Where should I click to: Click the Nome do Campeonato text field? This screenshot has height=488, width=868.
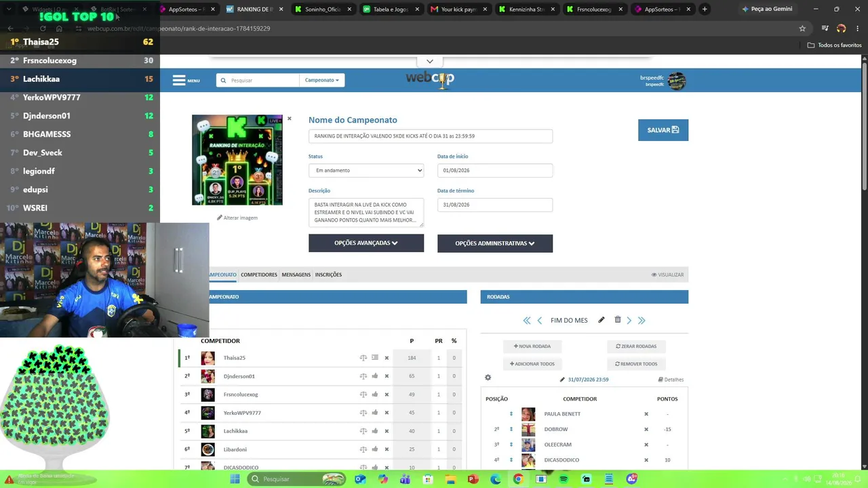[431, 136]
